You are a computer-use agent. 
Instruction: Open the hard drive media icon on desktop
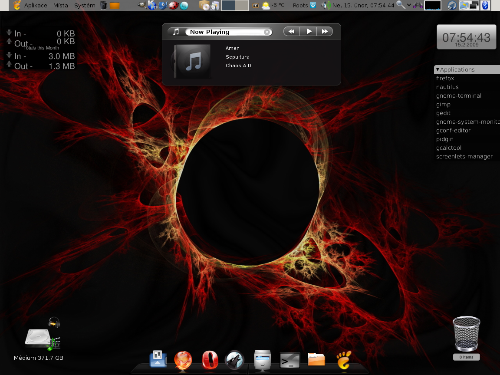39,339
